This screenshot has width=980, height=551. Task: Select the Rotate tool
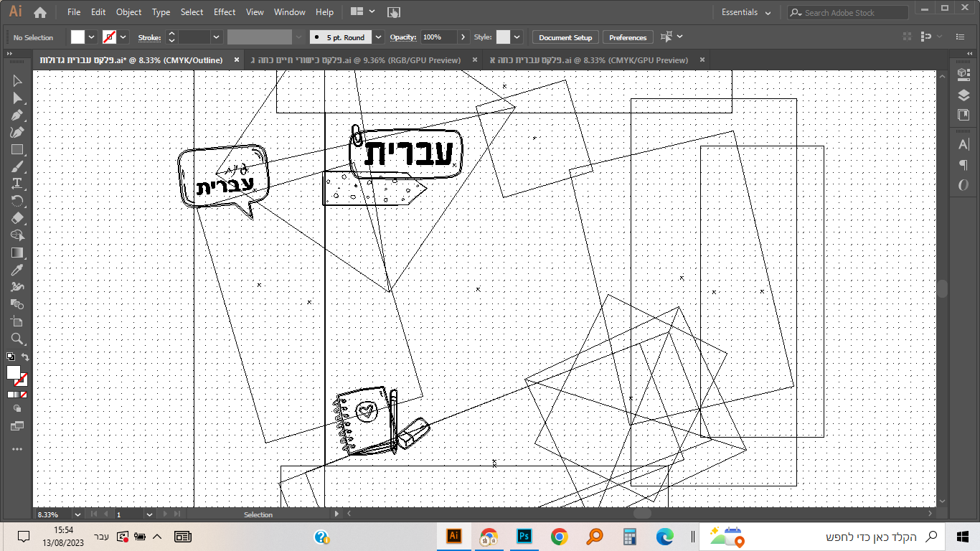[x=17, y=201]
